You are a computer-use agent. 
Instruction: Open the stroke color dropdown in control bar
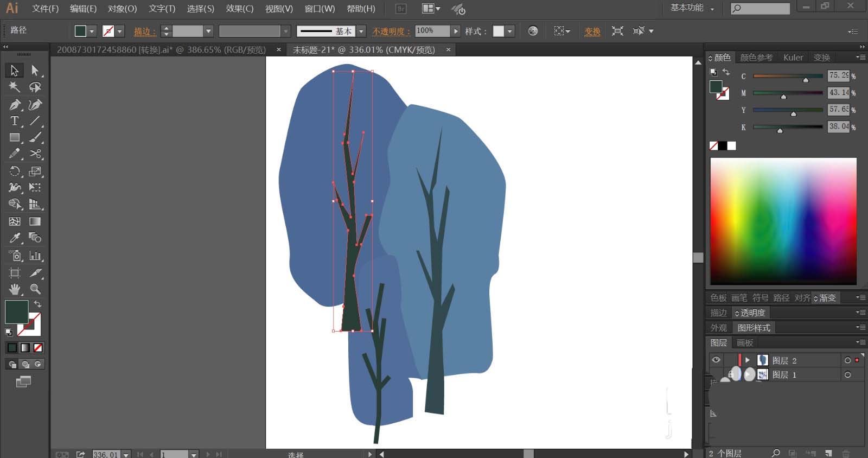click(120, 31)
